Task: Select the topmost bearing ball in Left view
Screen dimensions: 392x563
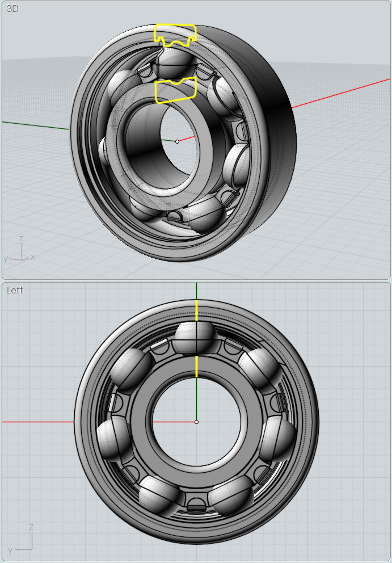Action: click(196, 338)
